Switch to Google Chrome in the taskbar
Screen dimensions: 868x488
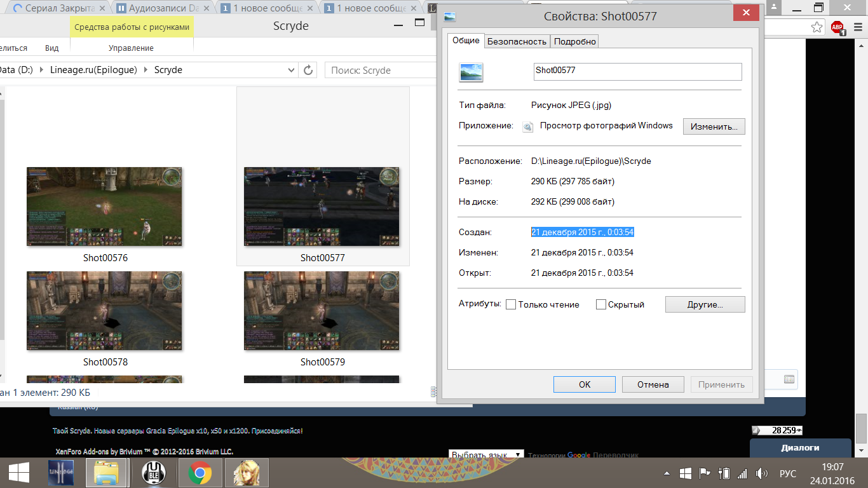tap(200, 473)
